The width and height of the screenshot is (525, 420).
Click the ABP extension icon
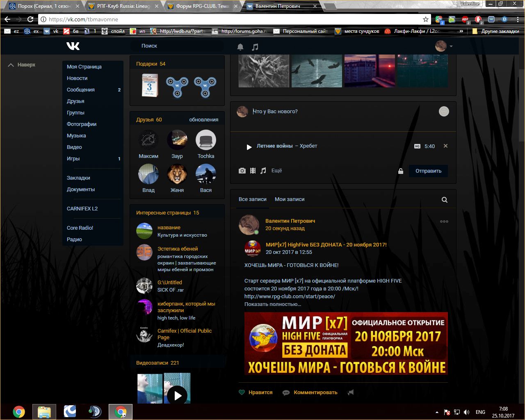click(465, 19)
